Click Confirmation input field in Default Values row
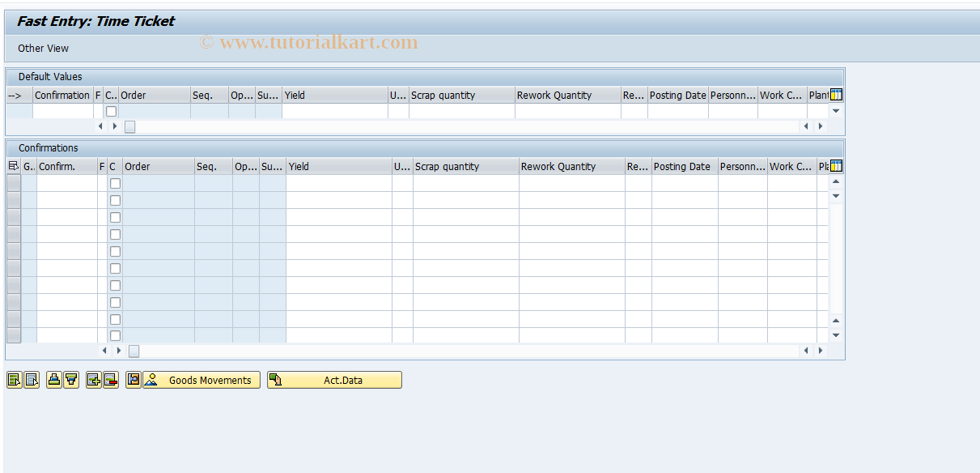980x473 pixels. [x=63, y=111]
